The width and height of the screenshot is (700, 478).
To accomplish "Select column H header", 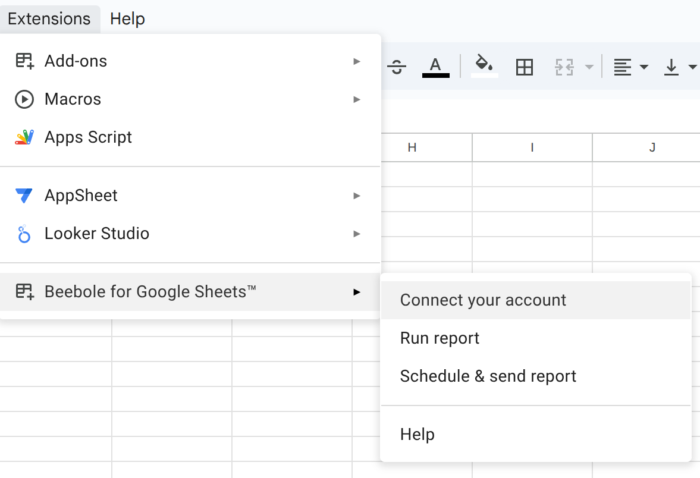I will 426,148.
